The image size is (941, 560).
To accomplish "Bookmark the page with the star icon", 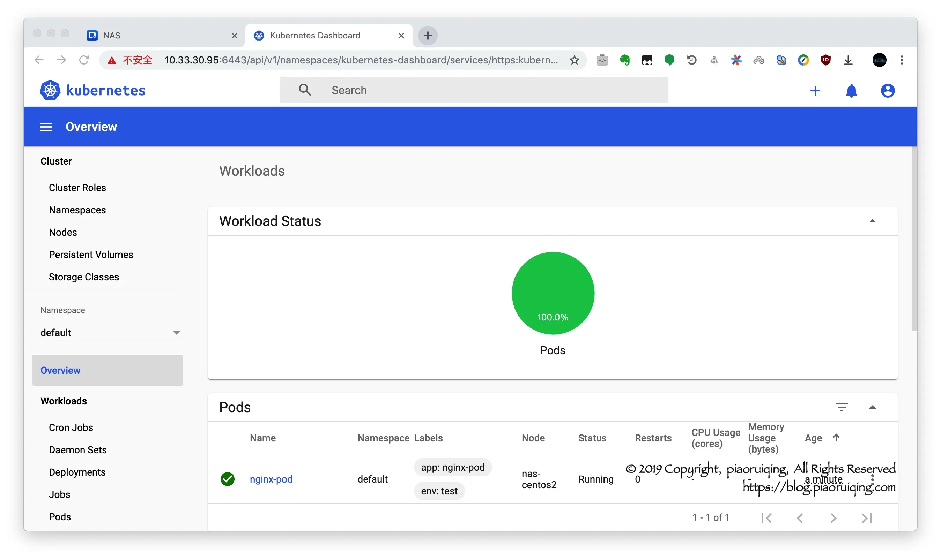I will (575, 60).
